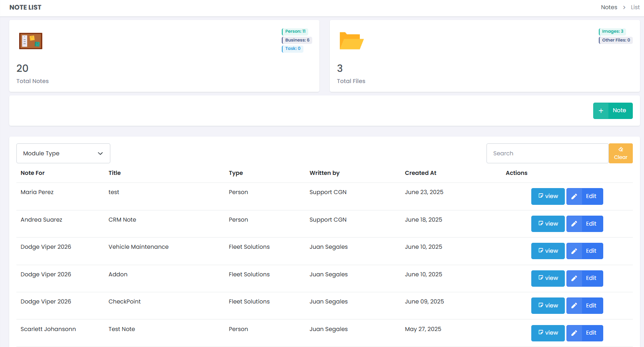This screenshot has width=644, height=347.
Task: Click the Person: 11 badge
Action: point(295,32)
